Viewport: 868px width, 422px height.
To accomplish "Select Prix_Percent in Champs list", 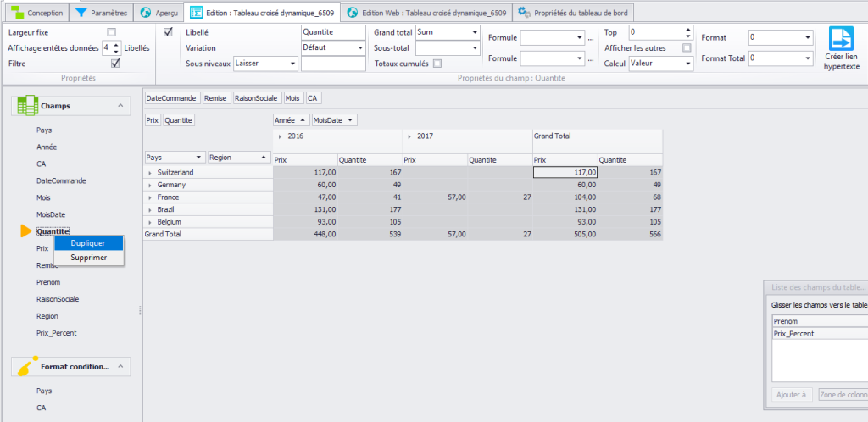I will coord(57,333).
